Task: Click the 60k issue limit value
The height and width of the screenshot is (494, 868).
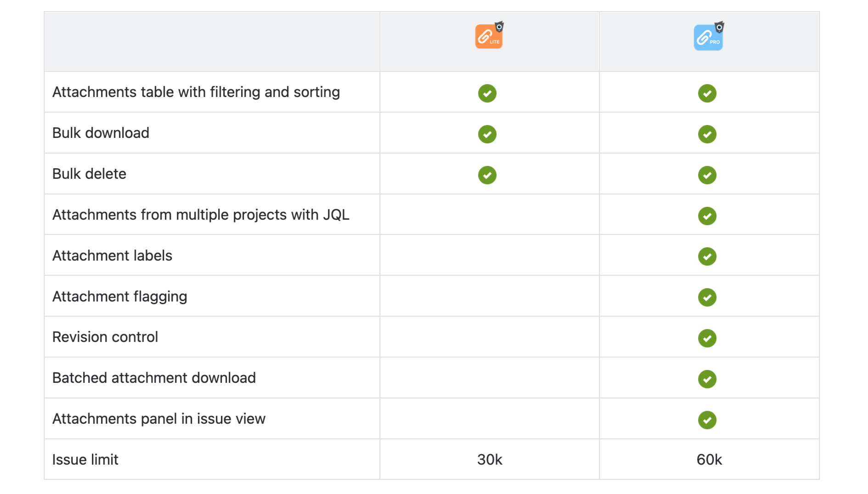Action: click(x=709, y=460)
